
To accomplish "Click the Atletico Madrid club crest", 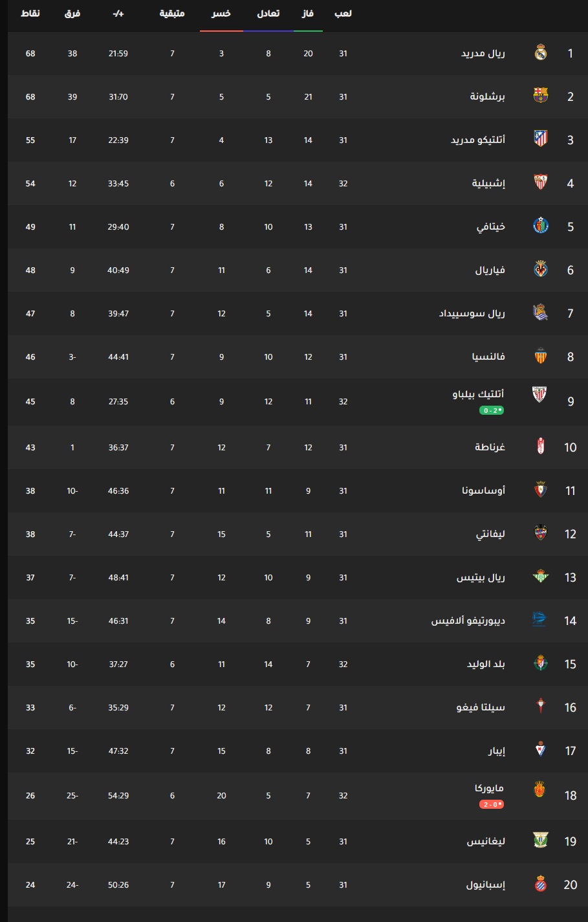I will pos(541,139).
